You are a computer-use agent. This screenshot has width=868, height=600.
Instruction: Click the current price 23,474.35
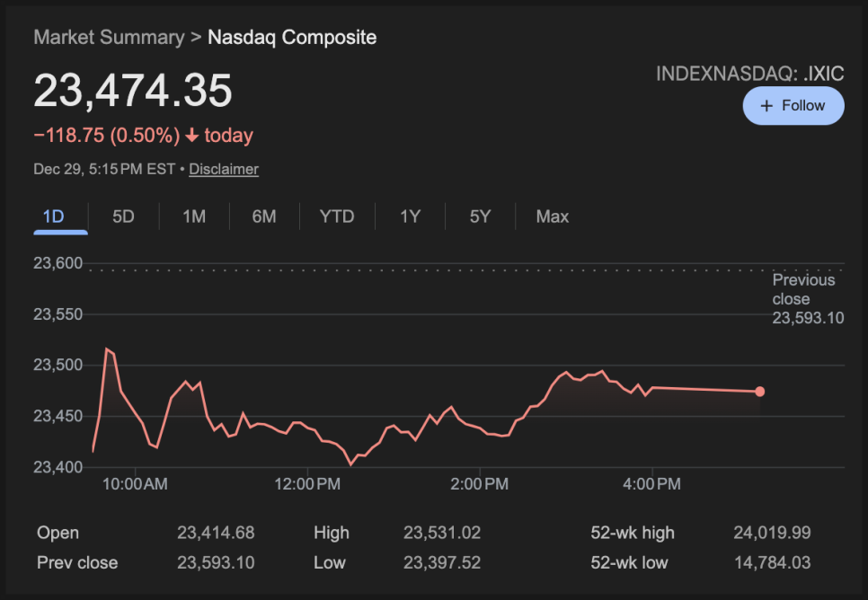133,91
